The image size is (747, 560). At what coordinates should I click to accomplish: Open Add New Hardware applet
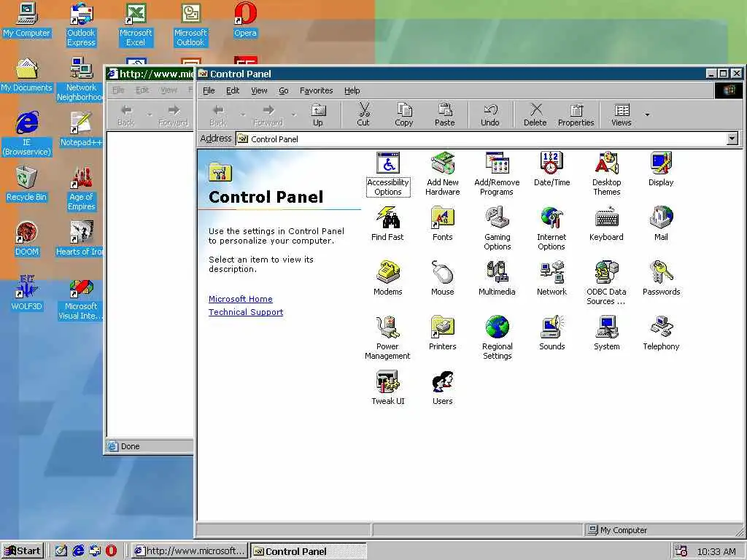coord(443,174)
